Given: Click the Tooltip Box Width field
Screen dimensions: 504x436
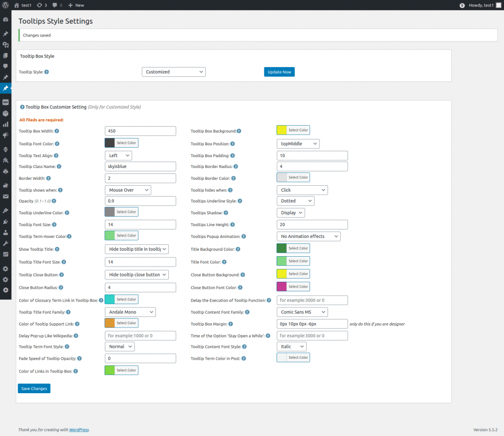Looking at the screenshot, I should pyautogui.click(x=140, y=131).
